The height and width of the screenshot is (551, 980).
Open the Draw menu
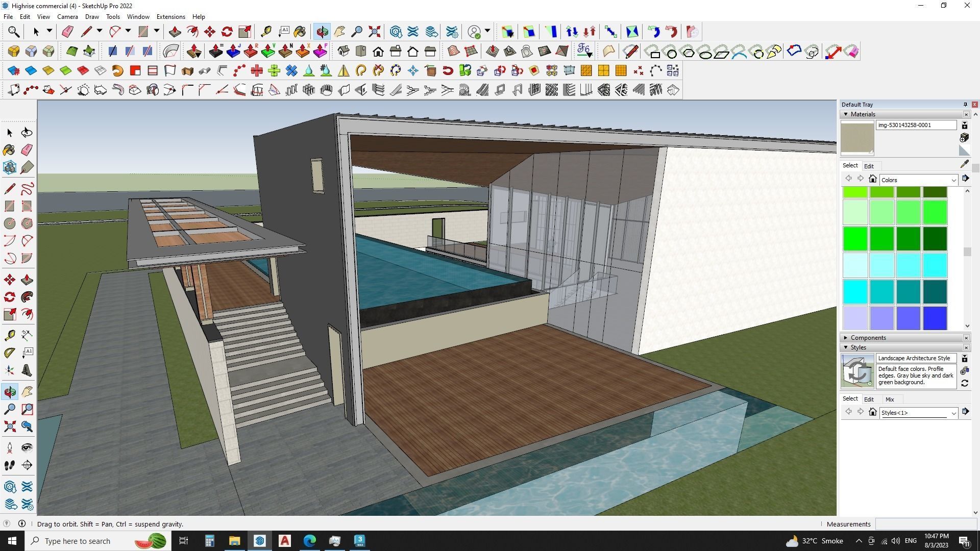(92, 17)
